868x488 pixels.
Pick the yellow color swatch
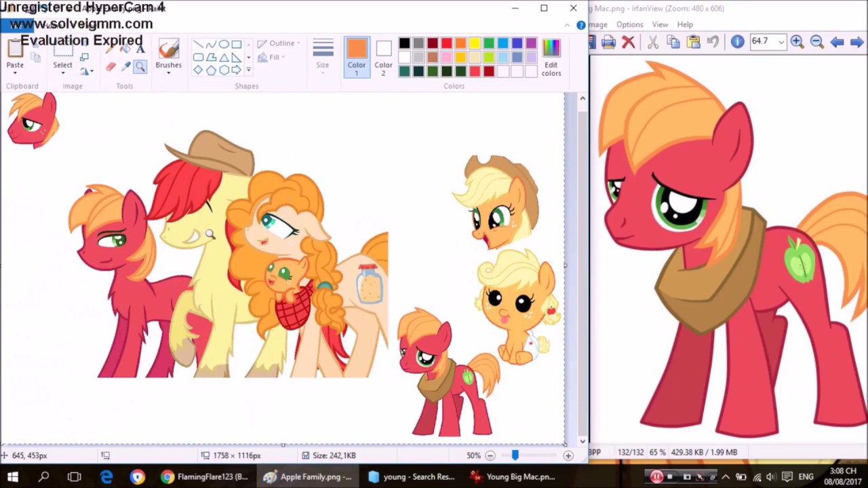pos(475,43)
